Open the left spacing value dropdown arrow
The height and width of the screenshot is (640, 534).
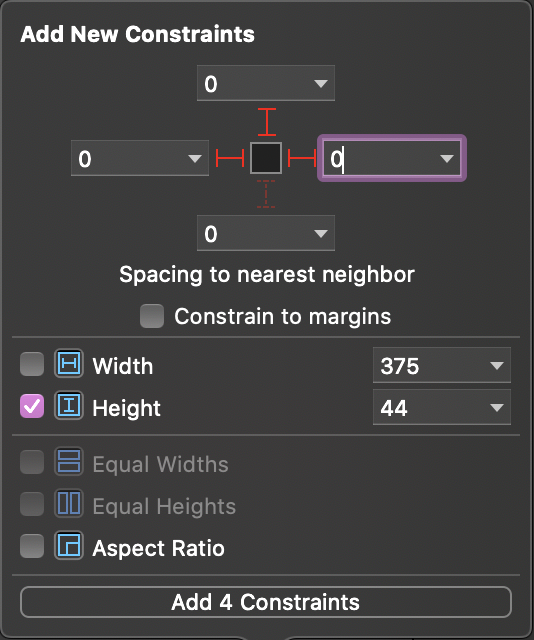(195, 158)
